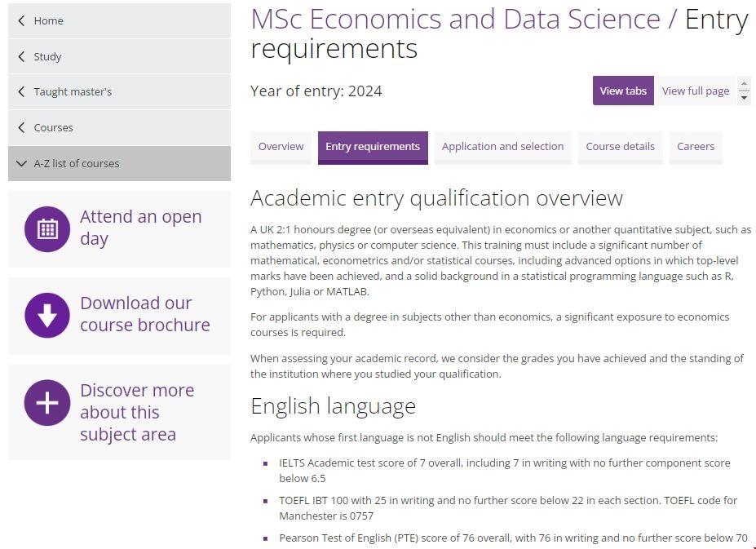Click the plus icon for subject area

tap(47, 403)
